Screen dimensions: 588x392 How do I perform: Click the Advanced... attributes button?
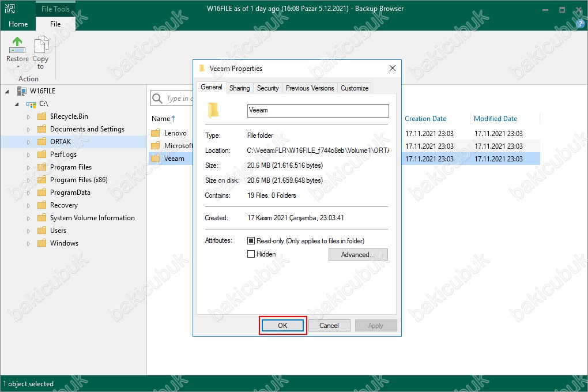(358, 254)
